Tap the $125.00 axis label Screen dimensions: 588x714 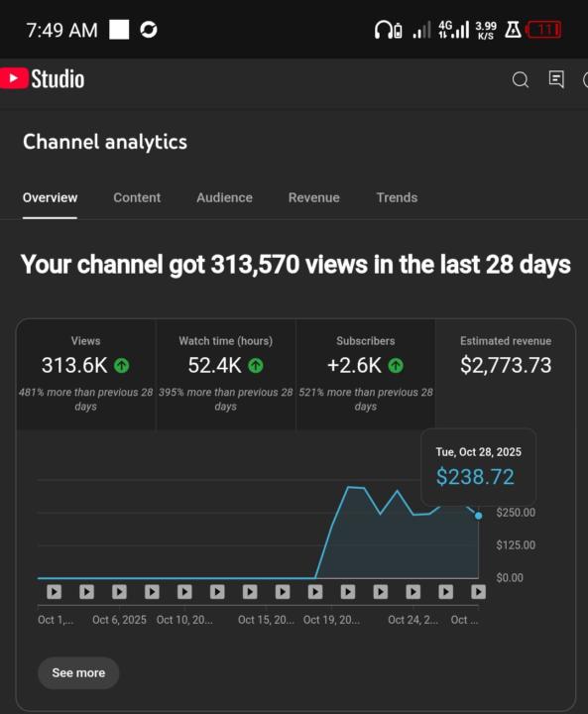[516, 545]
